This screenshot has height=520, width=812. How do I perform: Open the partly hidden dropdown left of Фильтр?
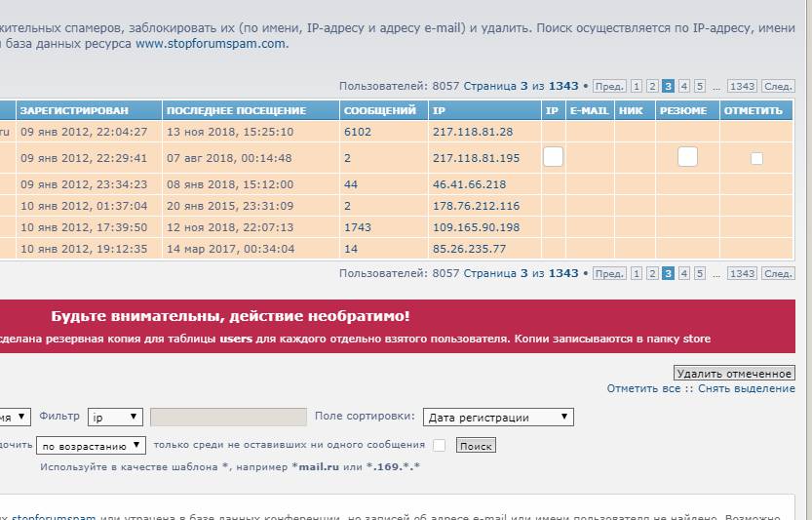coord(15,417)
